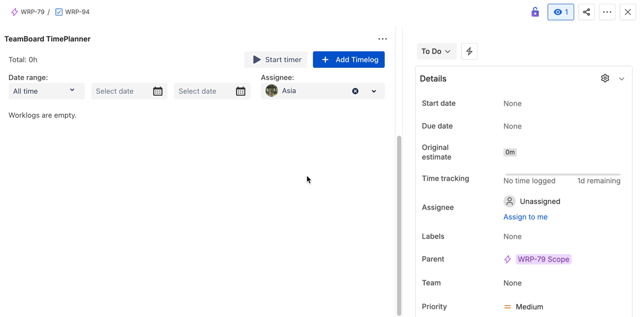The width and height of the screenshot is (644, 317).
Task: Navigate to WRP-79 breadcrumb
Action: point(32,12)
